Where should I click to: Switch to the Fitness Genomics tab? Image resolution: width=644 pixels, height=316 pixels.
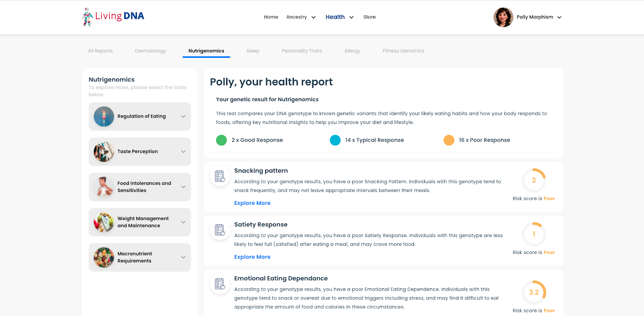coord(403,51)
